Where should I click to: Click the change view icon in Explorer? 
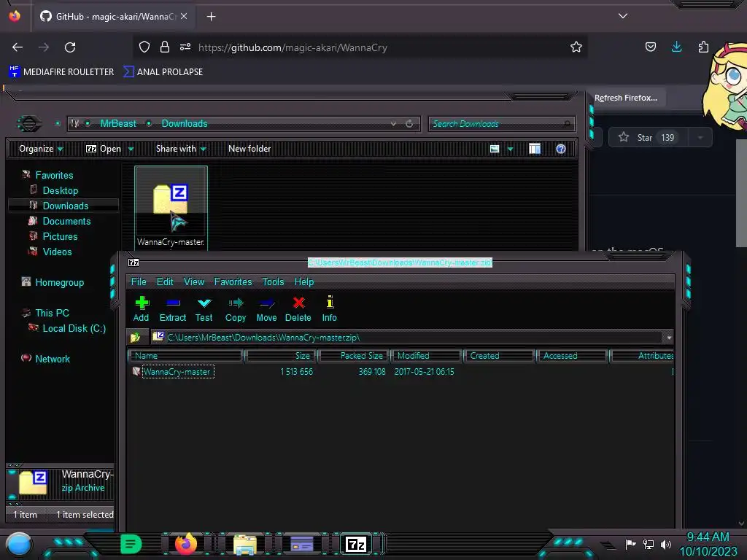point(495,149)
